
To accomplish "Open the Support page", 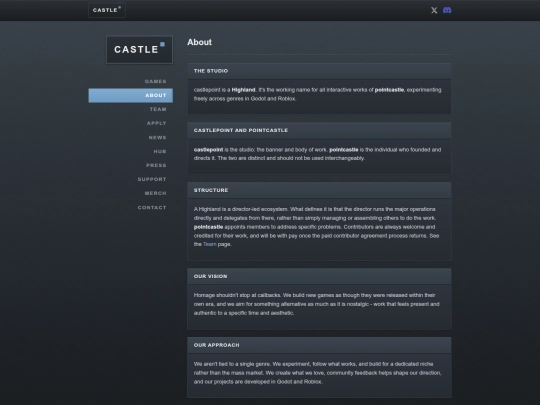I will [x=152, y=179].
